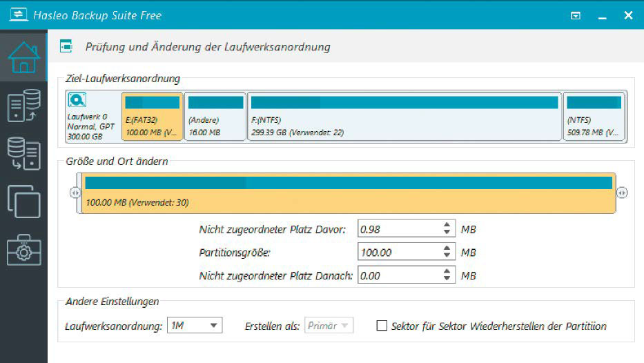Open the Erstellen als Primär dropdown
The height and width of the screenshot is (363, 644).
click(329, 325)
